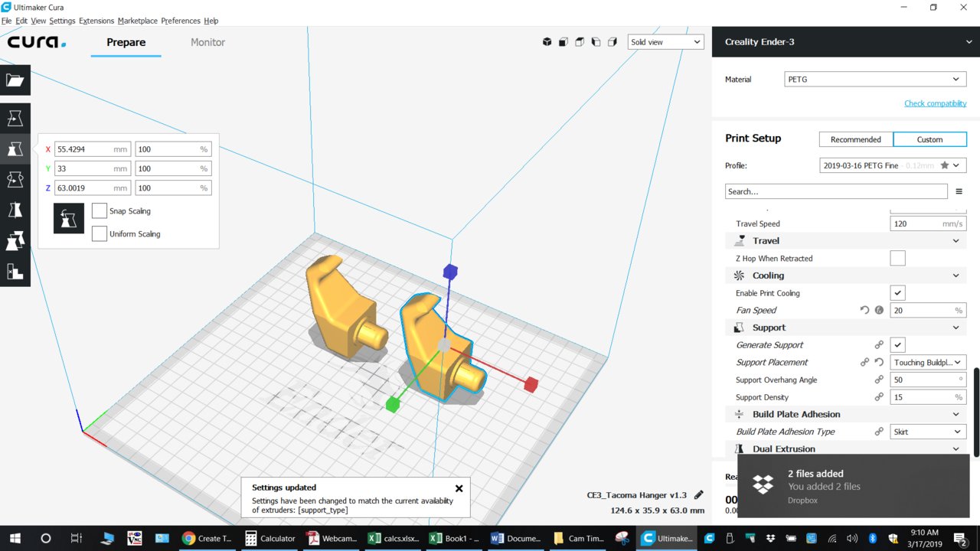Click the Fan Speed function info icon

[879, 310]
